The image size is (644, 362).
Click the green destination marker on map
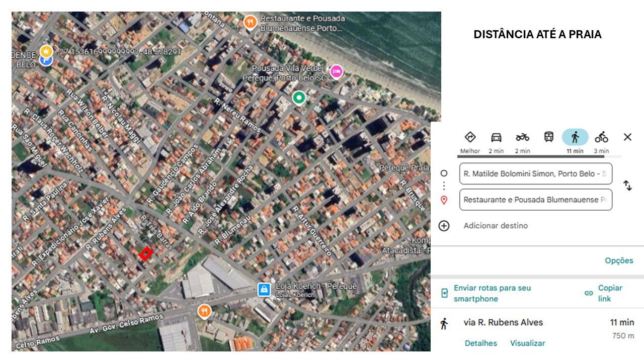299,98
